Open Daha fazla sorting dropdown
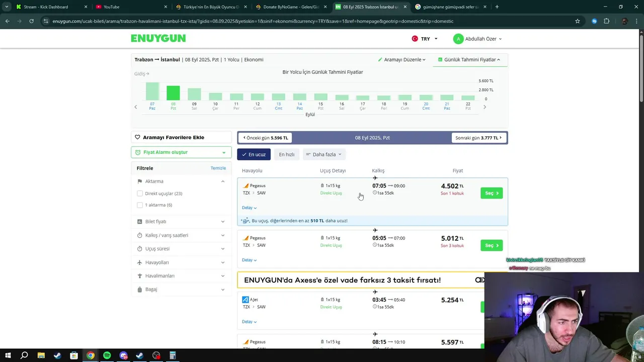The width and height of the screenshot is (644, 362). click(x=324, y=154)
